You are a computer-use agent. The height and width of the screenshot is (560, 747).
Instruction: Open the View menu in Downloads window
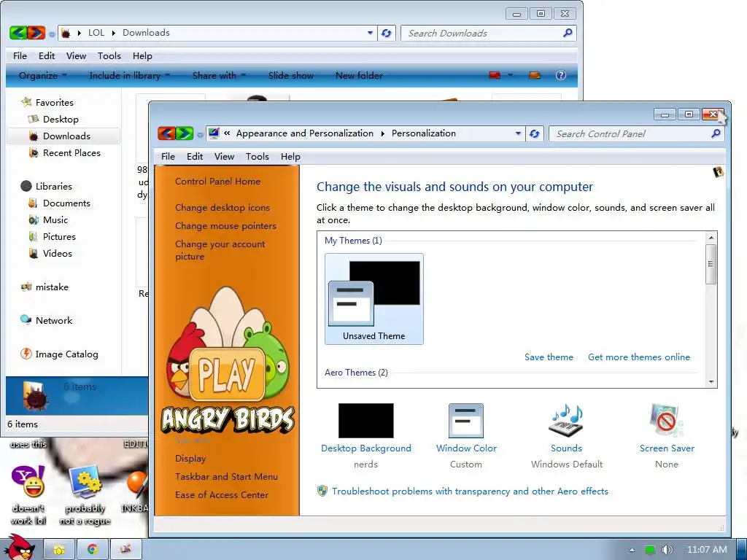[76, 55]
